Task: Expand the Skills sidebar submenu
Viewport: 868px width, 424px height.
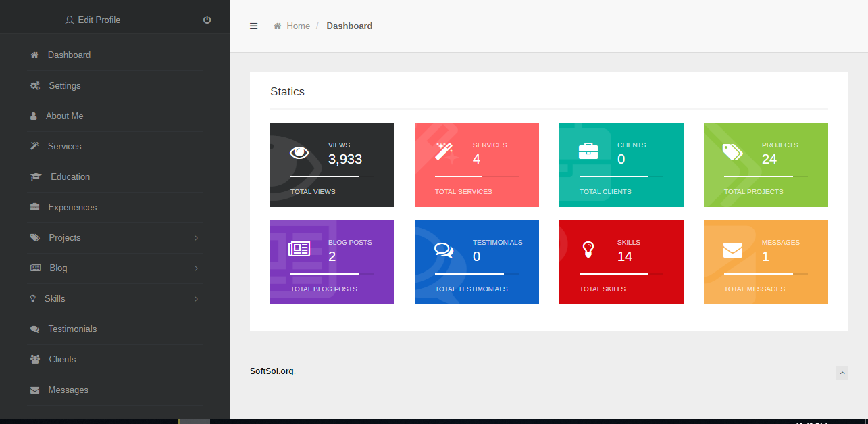Action: point(196,299)
